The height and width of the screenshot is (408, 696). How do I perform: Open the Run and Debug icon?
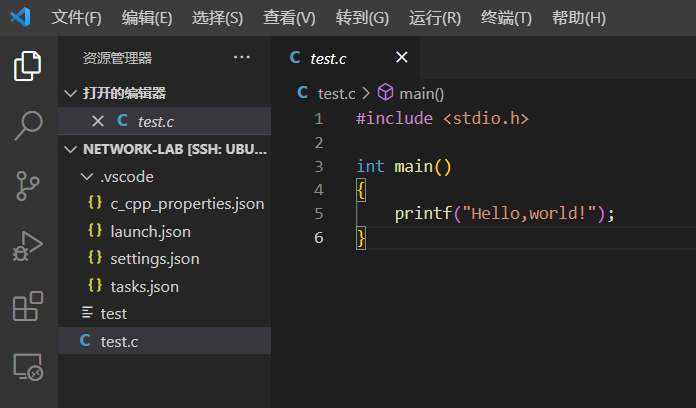[x=28, y=246]
